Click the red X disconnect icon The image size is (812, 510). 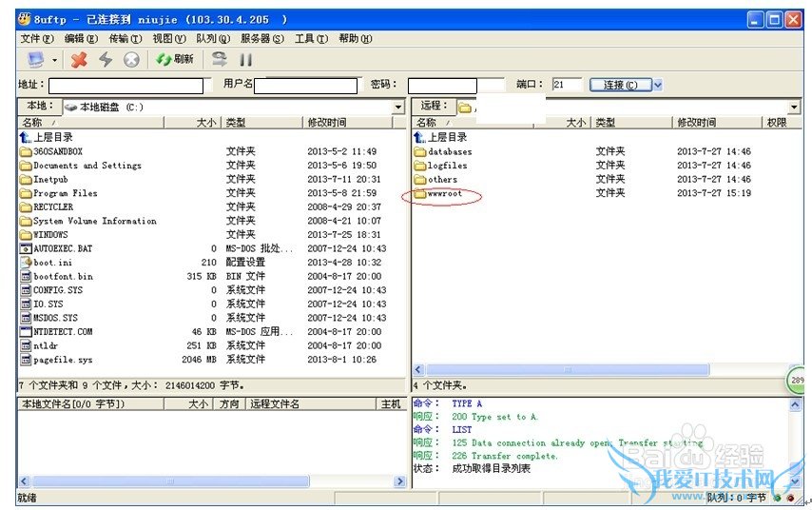pyautogui.click(x=79, y=60)
